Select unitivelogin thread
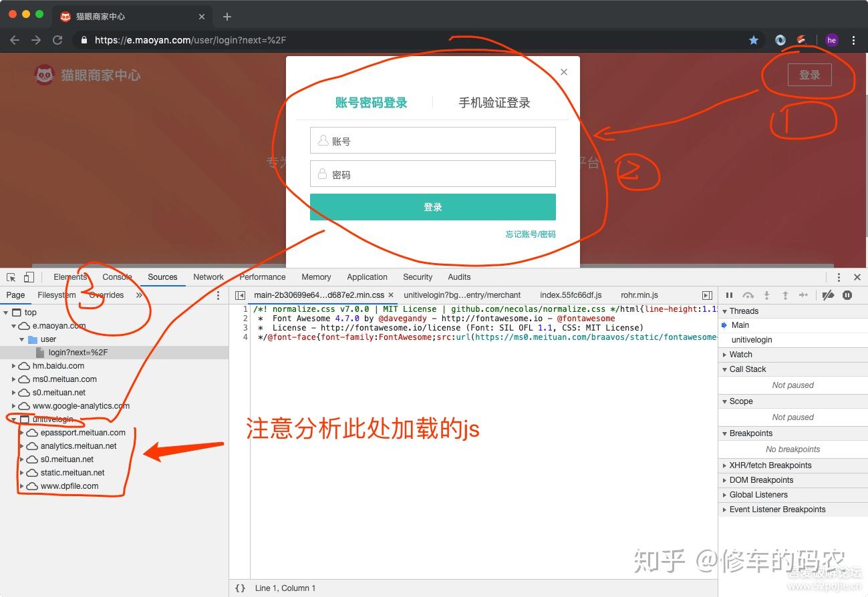 click(x=752, y=340)
